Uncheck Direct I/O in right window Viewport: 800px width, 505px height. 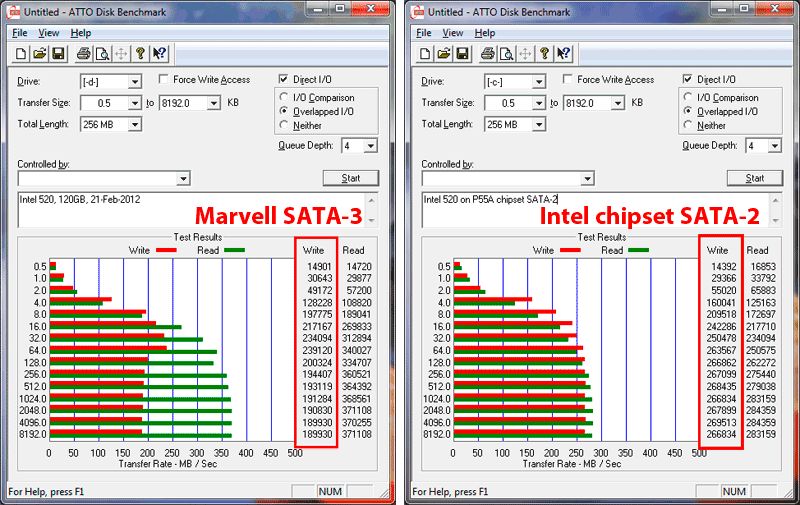(x=688, y=80)
